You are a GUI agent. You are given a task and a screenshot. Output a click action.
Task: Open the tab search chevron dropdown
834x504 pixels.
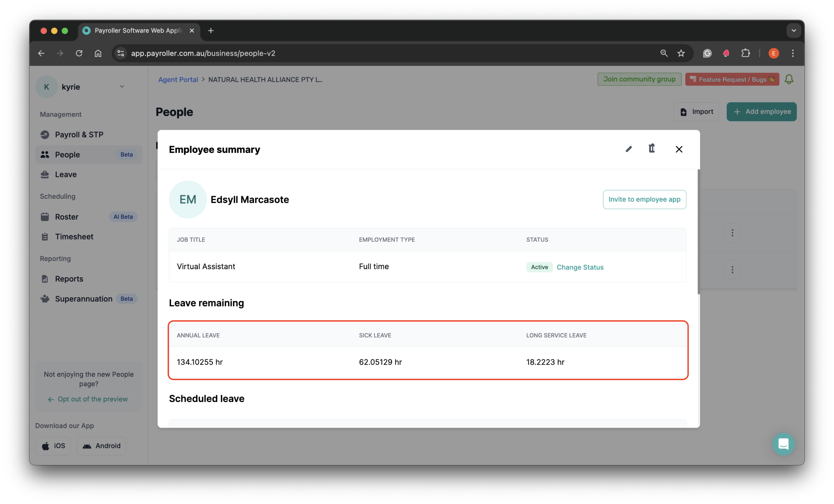(x=794, y=31)
